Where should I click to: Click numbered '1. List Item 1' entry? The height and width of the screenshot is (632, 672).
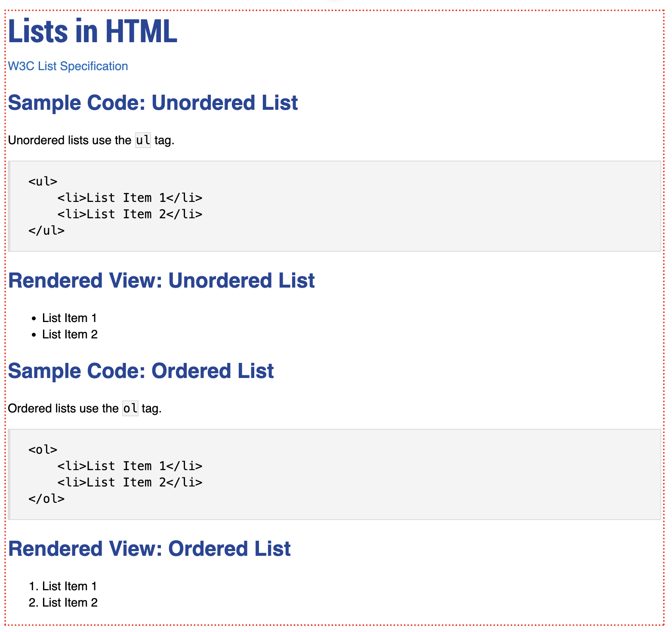tap(63, 586)
